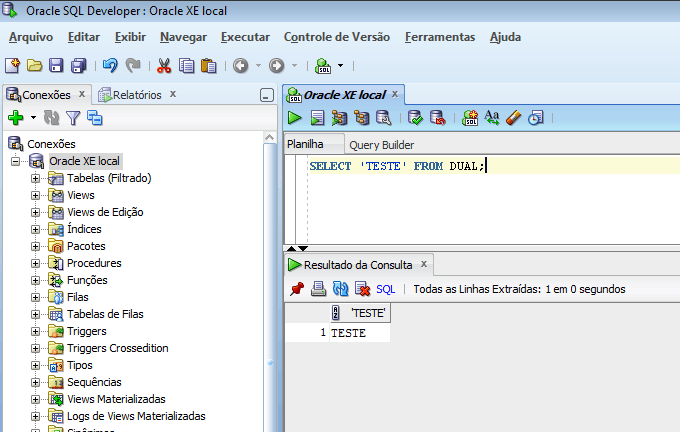The width and height of the screenshot is (680, 432).
Task: Select the Funções tree item
Action: 87,280
